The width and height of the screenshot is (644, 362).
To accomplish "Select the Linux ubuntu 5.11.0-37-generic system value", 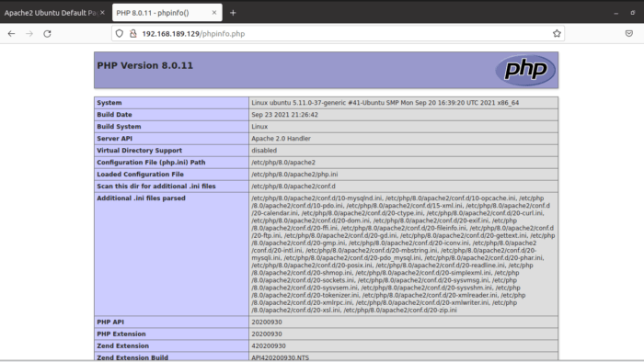I will coord(385,103).
